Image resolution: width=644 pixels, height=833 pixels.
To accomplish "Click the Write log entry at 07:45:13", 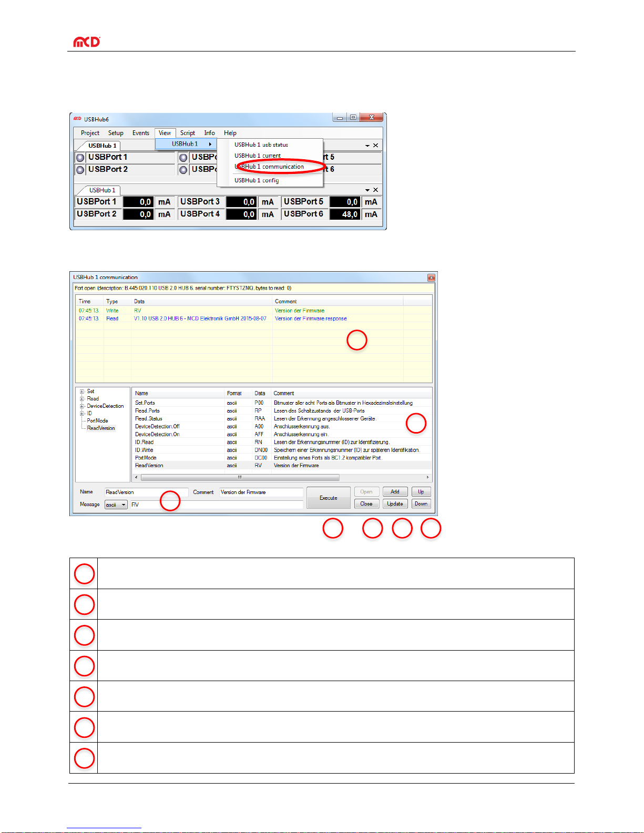I will tap(254, 311).
